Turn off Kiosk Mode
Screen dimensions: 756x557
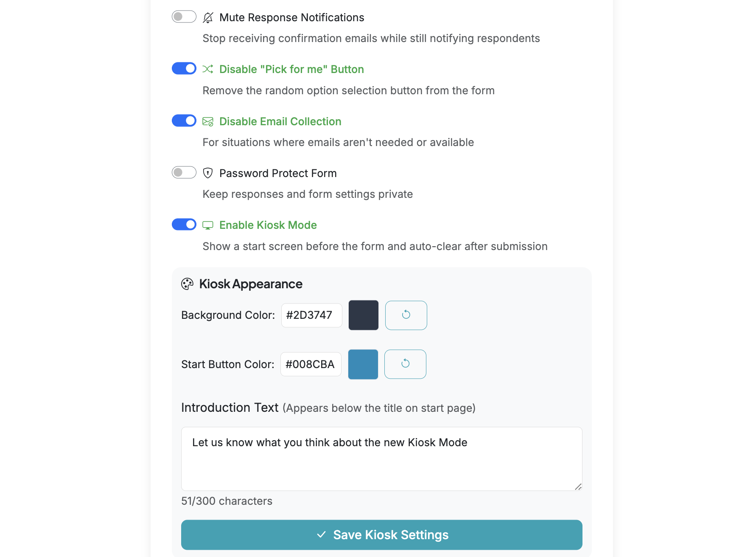coord(184,224)
